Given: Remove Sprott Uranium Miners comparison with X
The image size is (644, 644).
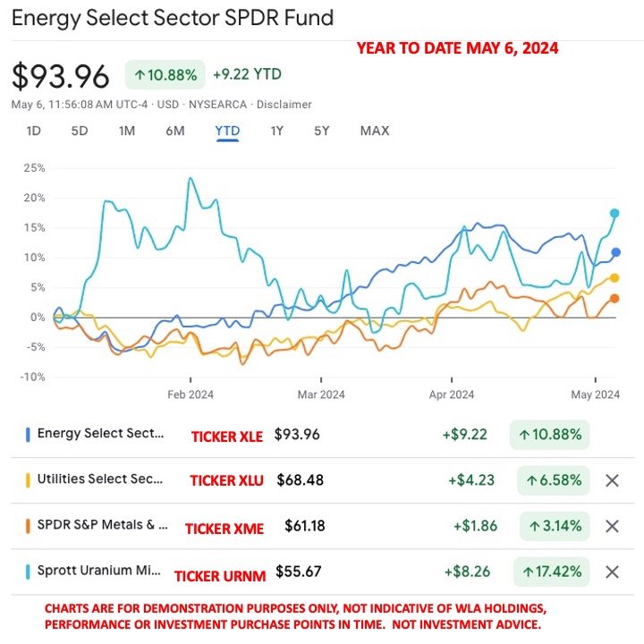Looking at the screenshot, I should (612, 572).
